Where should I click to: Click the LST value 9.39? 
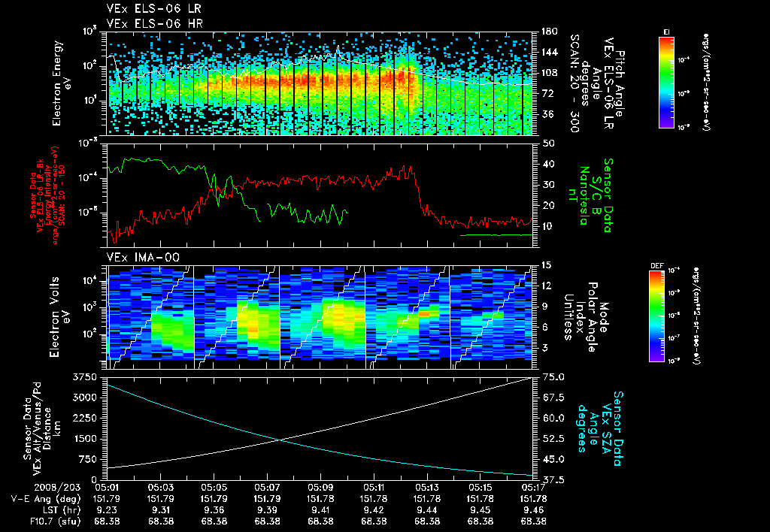[267, 510]
